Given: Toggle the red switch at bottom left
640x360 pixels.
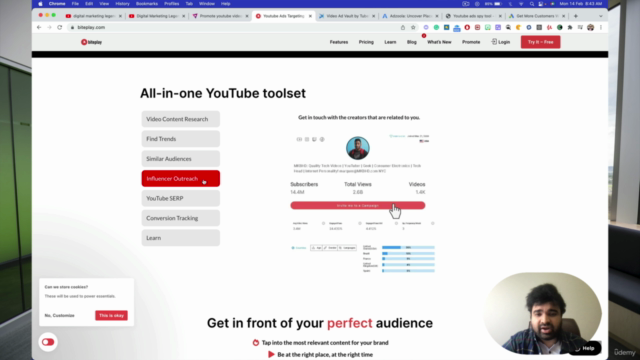Looking at the screenshot, I should [48, 342].
